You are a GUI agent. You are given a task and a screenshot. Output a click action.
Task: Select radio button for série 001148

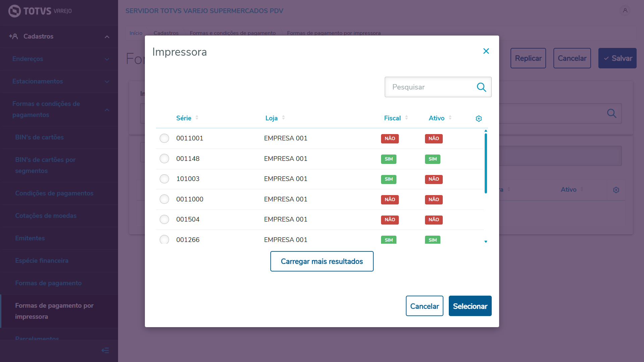pyautogui.click(x=164, y=159)
